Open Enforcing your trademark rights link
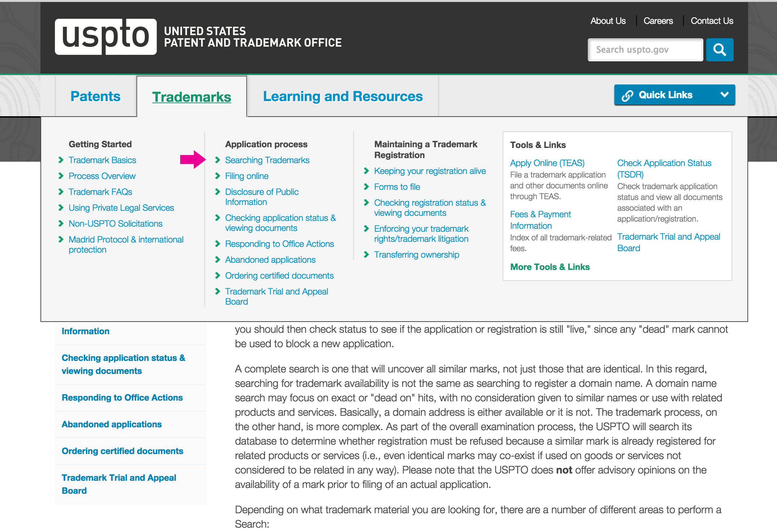777x532 pixels. 421,234
